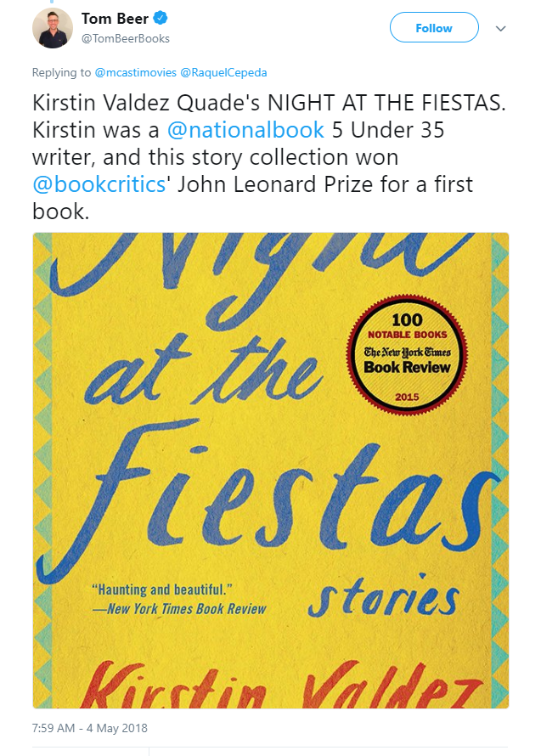This screenshot has height=756, width=541.
Task: Open Tom Beer's profile photo avatar
Action: tap(53, 28)
